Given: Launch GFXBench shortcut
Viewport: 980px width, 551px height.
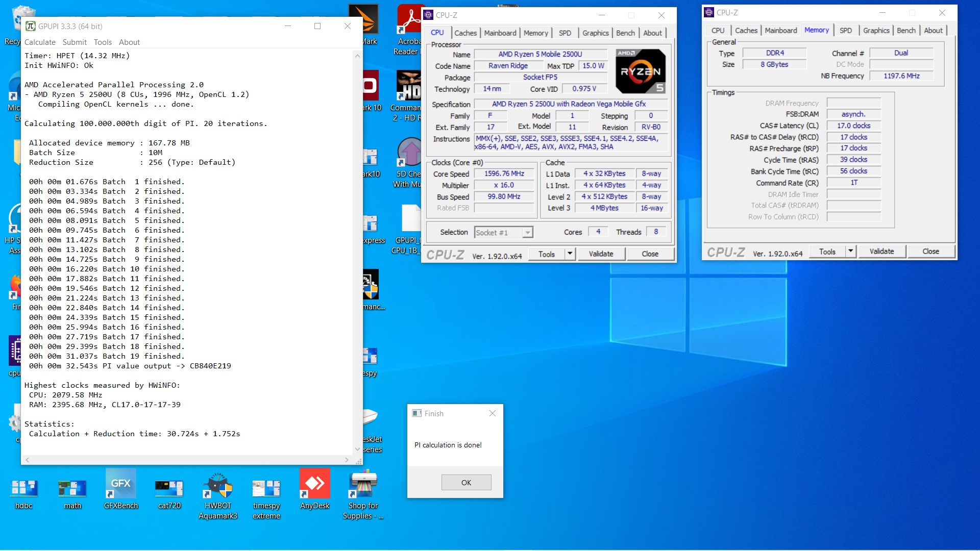Looking at the screenshot, I should point(121,489).
